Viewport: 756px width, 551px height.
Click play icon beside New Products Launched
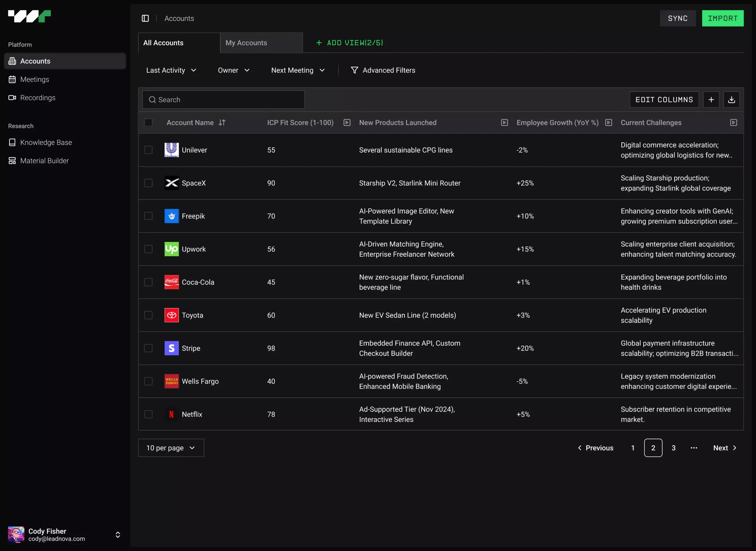tap(504, 123)
